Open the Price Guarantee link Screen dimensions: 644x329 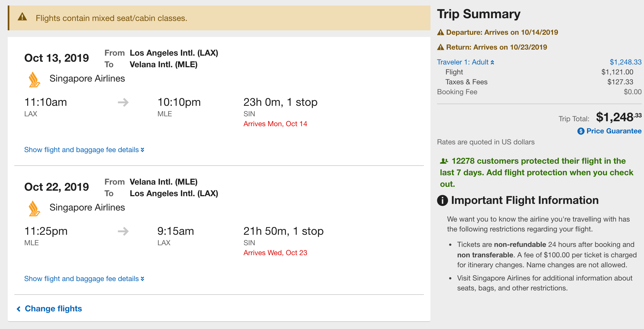point(614,131)
